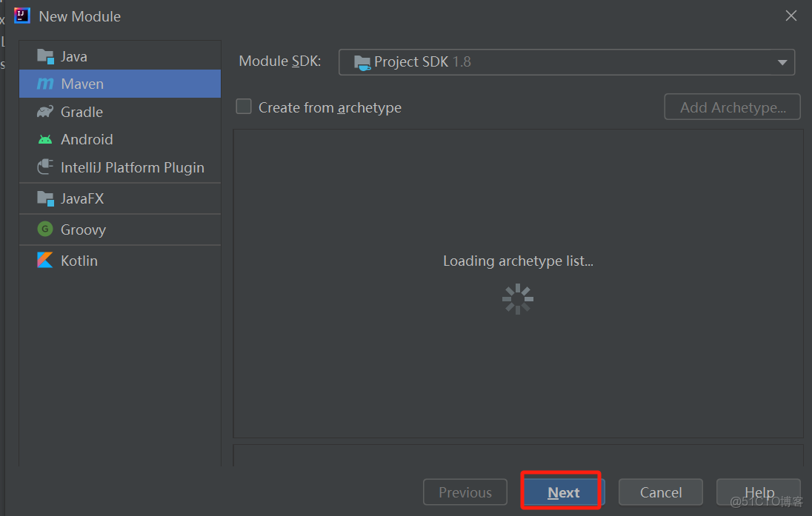Click the Kotlin logo icon

[45, 261]
